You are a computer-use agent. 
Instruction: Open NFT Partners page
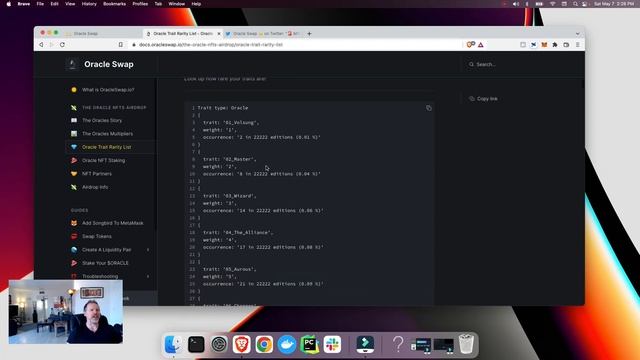(x=97, y=174)
